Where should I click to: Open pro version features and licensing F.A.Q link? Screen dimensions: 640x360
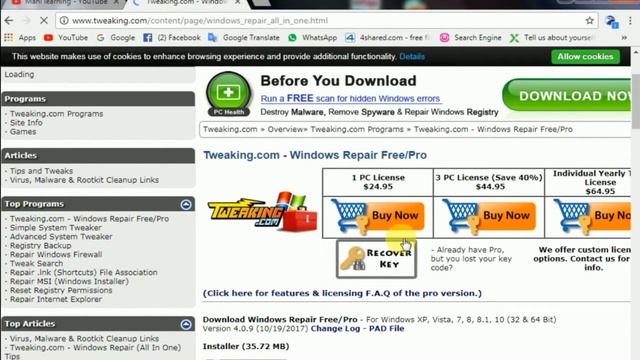[342, 293]
